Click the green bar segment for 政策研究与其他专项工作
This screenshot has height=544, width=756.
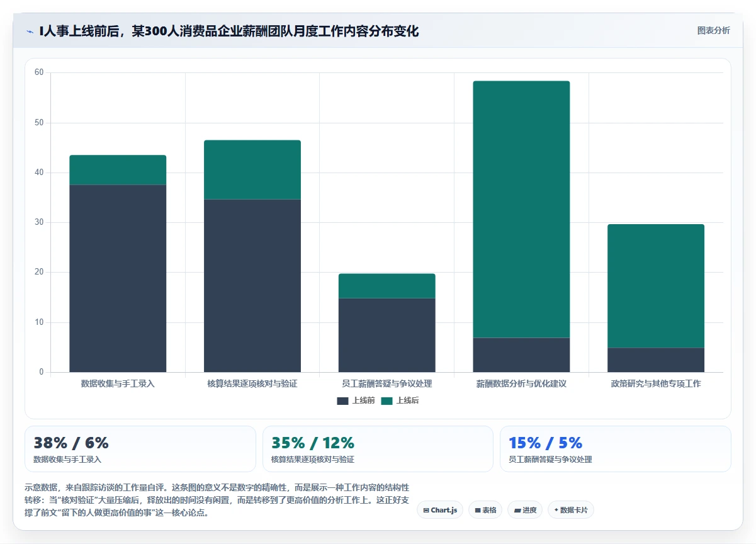pyautogui.click(x=656, y=286)
